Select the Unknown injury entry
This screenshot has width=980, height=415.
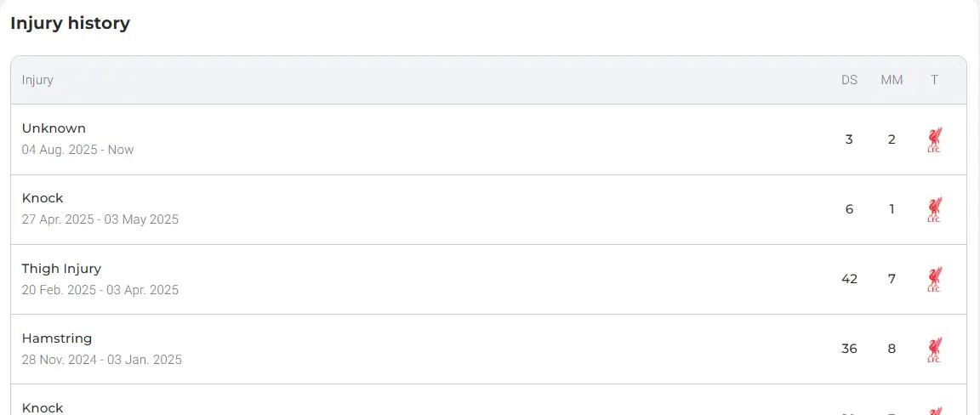(488, 139)
